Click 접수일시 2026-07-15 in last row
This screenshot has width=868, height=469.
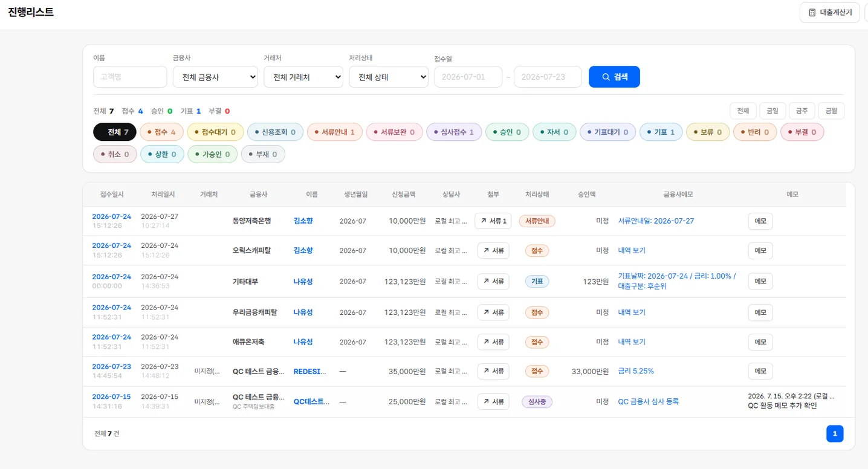pos(111,396)
